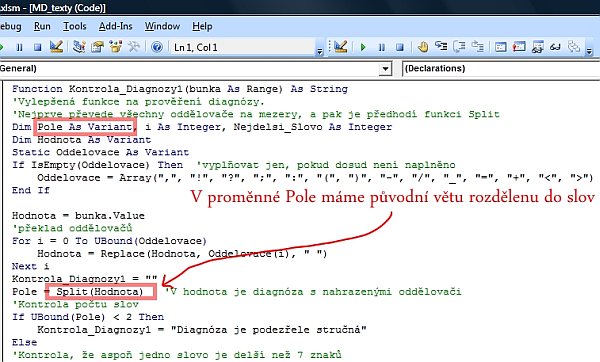The height and width of the screenshot is (362, 600).
Task: Click 'Split(Hodnota)' code text
Action: pos(99,292)
